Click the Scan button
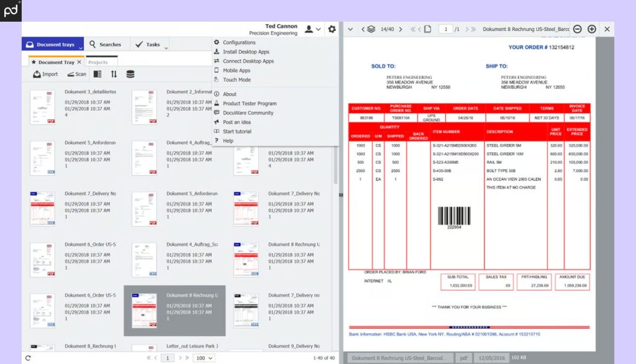Image resolution: width=636 pixels, height=364 pixels. click(76, 75)
